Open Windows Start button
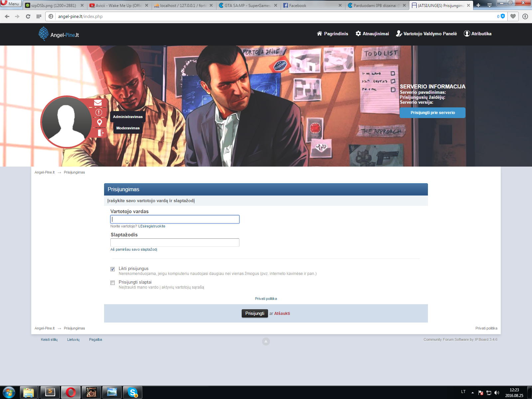This screenshot has height=399, width=532. [x=9, y=393]
